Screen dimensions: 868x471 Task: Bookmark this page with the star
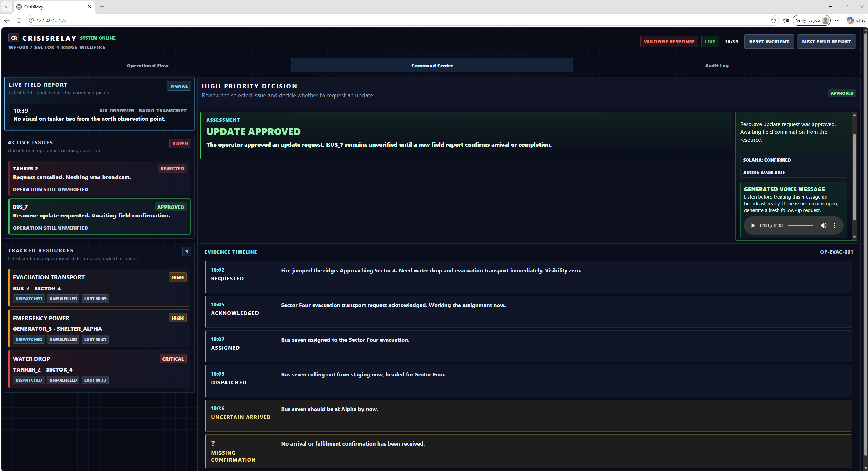774,20
